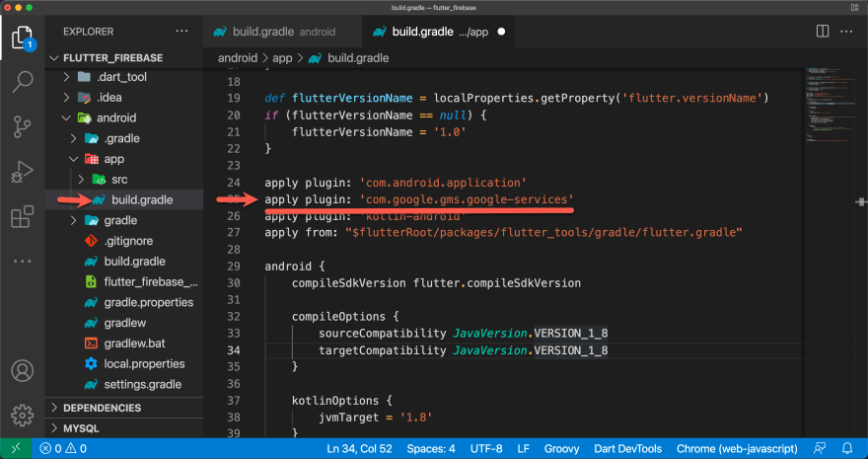The width and height of the screenshot is (868, 459).
Task: Expand the gradle folder
Action: 74,220
